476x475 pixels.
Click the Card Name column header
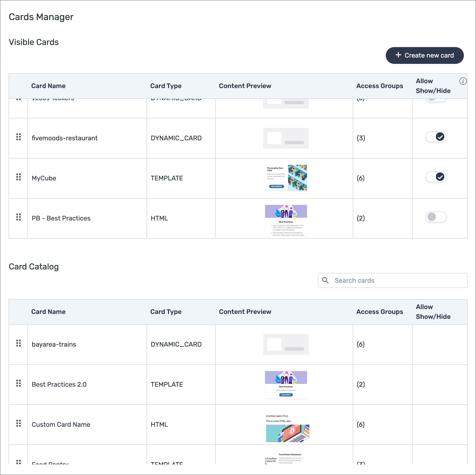pos(48,86)
